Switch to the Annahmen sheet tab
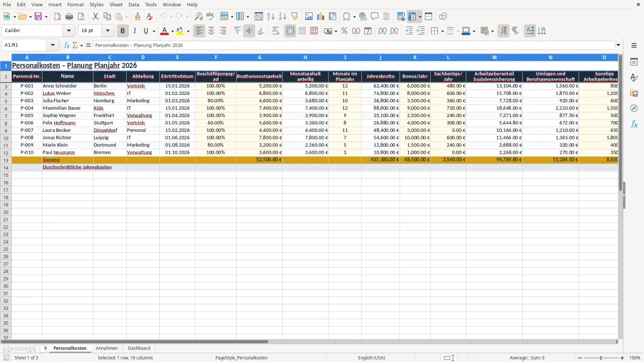The image size is (644, 362). click(107, 348)
